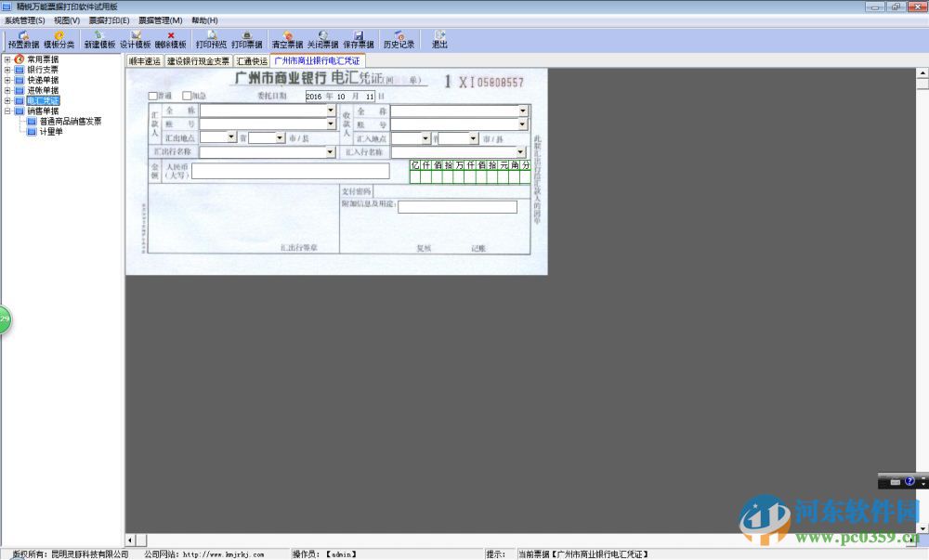
Task: Open 预置数据 preset data tool
Action: (24, 40)
